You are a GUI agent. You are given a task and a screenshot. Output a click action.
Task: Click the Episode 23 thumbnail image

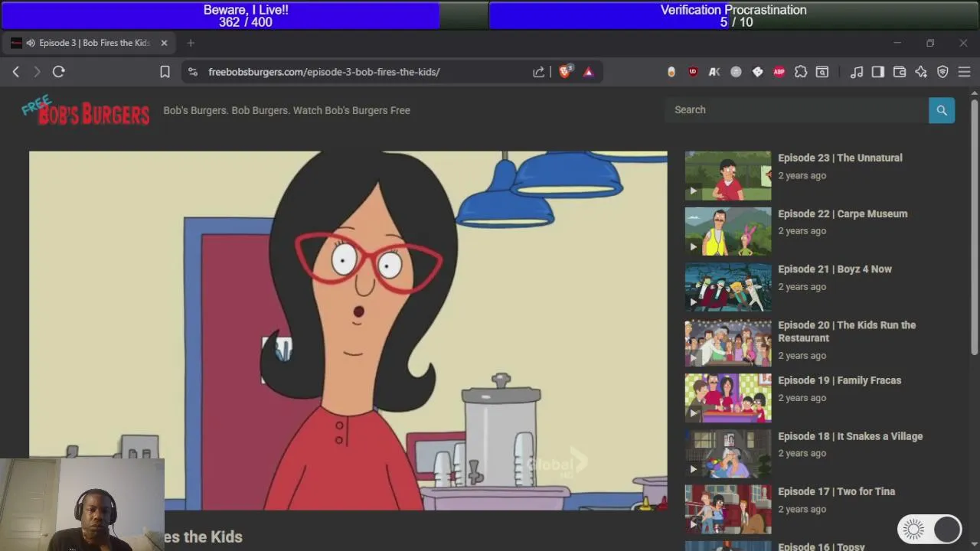[x=728, y=176]
